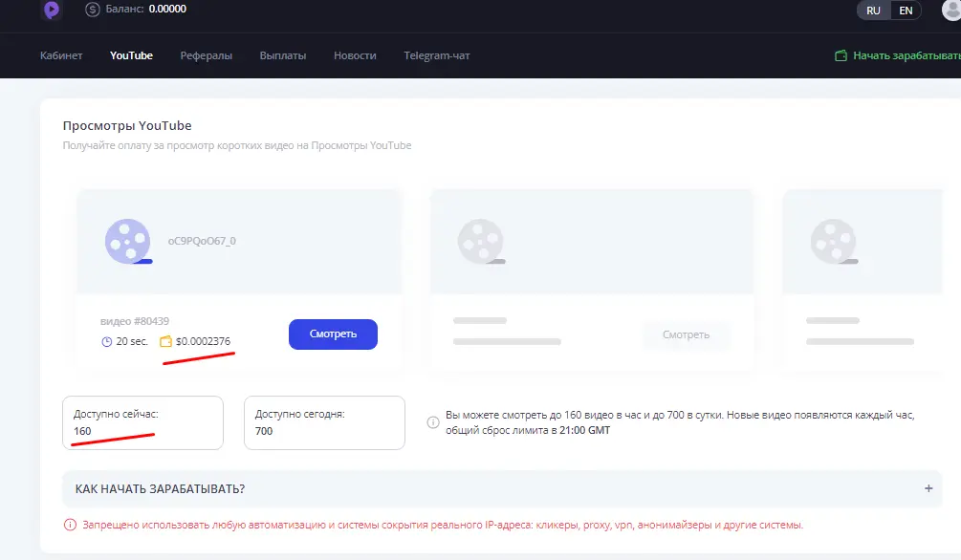Open the Новости menu item

355,55
